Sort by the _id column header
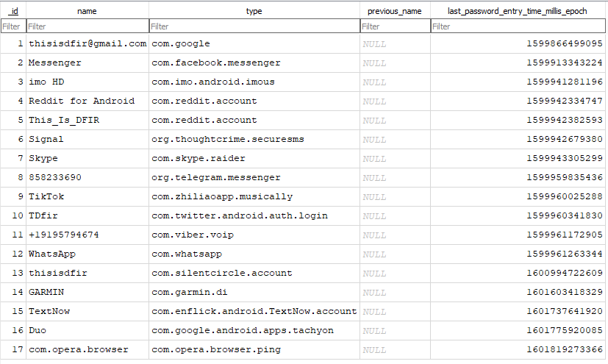Screen dimensions: 608x364 tap(13, 11)
